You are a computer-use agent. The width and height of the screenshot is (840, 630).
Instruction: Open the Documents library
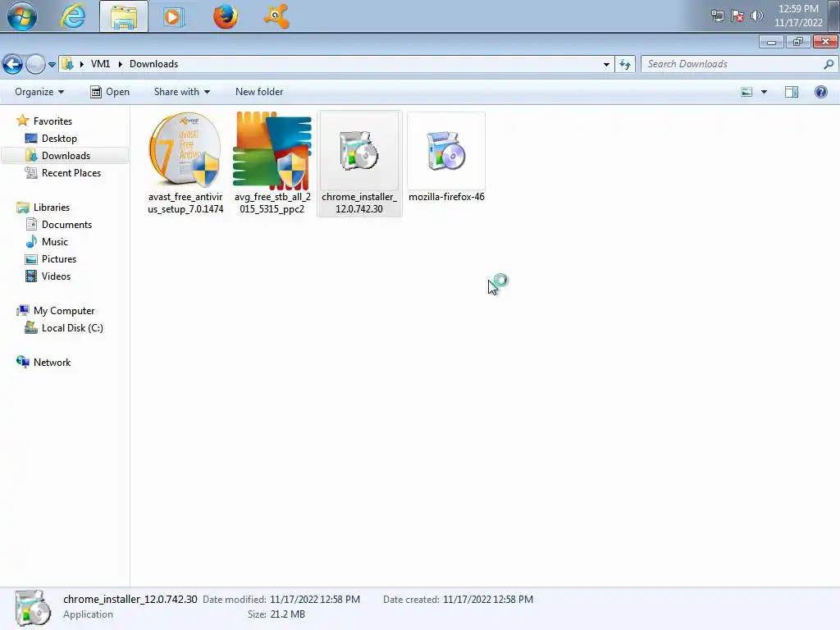coord(66,224)
